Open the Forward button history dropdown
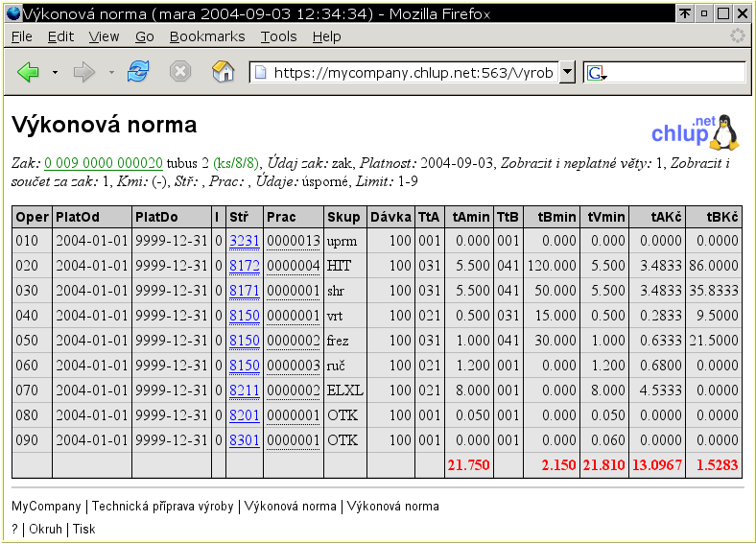 coord(111,72)
